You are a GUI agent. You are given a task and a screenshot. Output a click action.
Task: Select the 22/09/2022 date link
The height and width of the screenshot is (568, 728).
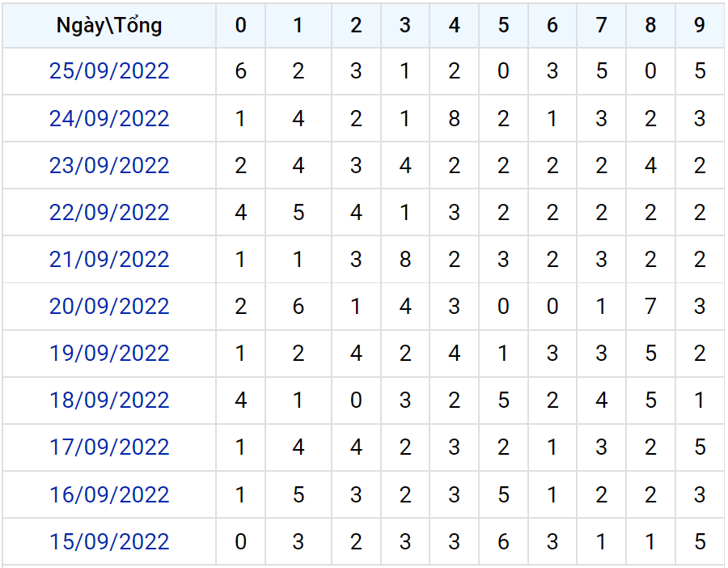[x=109, y=212]
